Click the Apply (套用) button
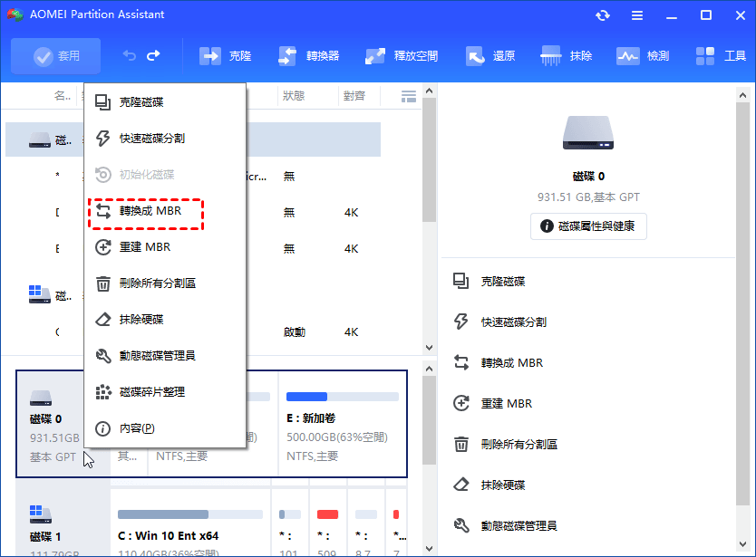756x557 pixels. pyautogui.click(x=56, y=56)
